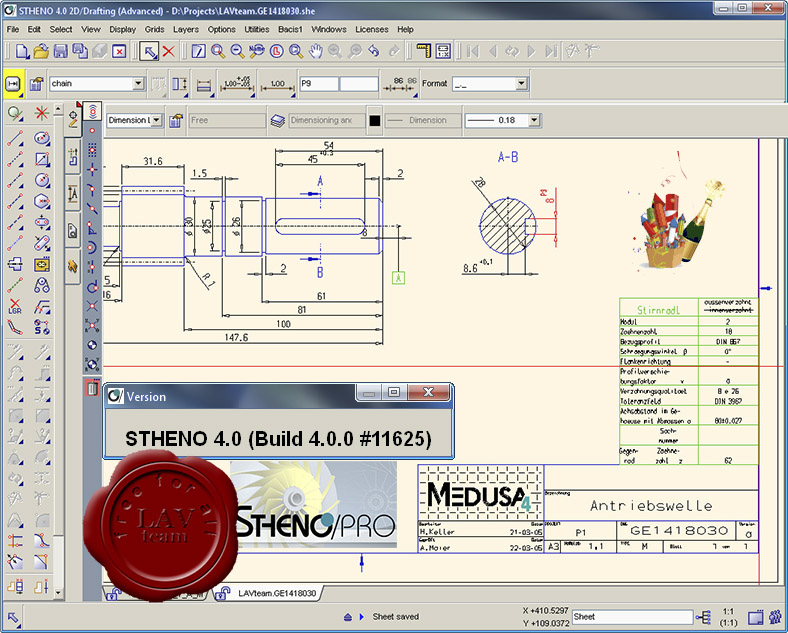The width and height of the screenshot is (788, 633).
Task: Toggle the plain 1.00 dimension style button
Action: click(277, 84)
